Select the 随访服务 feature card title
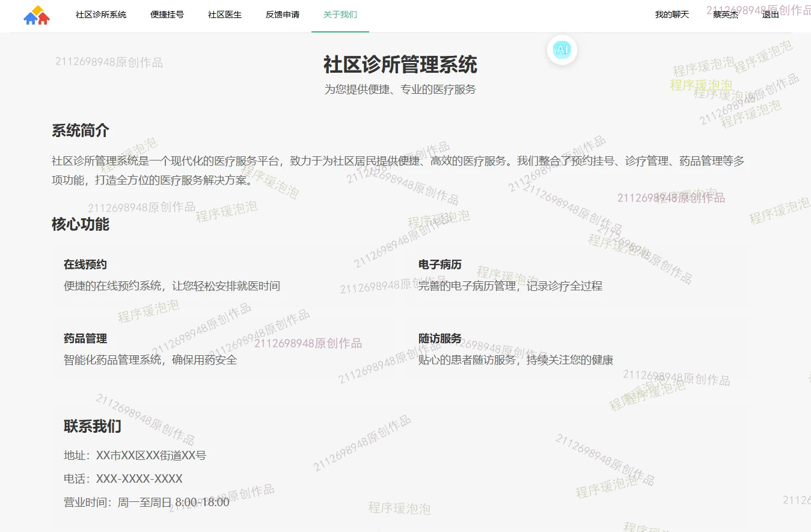The width and height of the screenshot is (811, 532). 440,338
